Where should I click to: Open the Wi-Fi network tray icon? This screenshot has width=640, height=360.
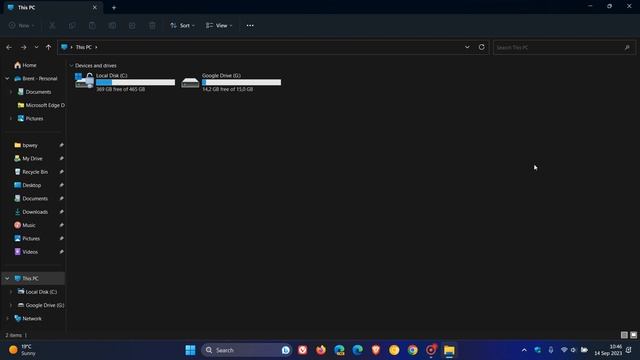(564, 350)
